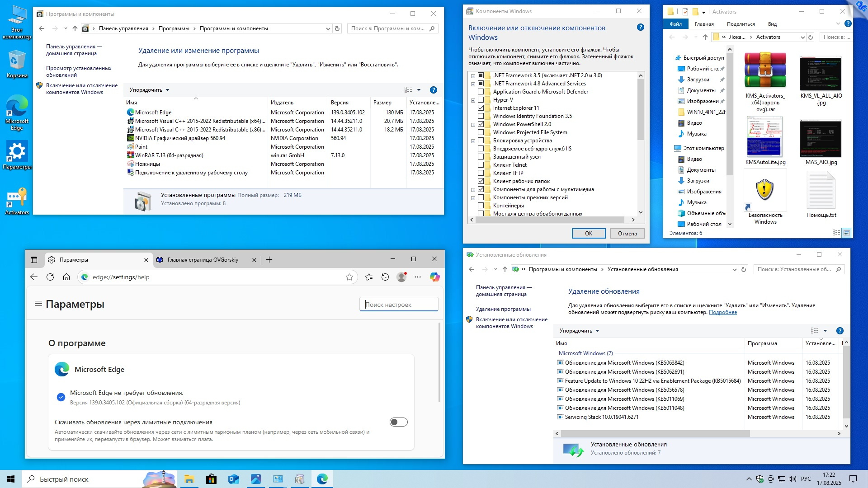This screenshot has width=868, height=488.
Task: Uncheck Internet Explorer 11 component
Action: pyautogui.click(x=481, y=108)
